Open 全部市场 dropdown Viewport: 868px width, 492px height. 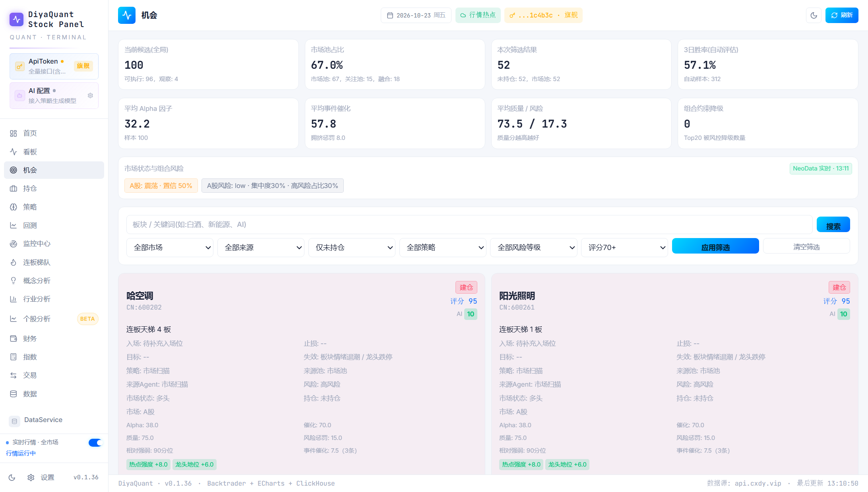[x=170, y=248]
